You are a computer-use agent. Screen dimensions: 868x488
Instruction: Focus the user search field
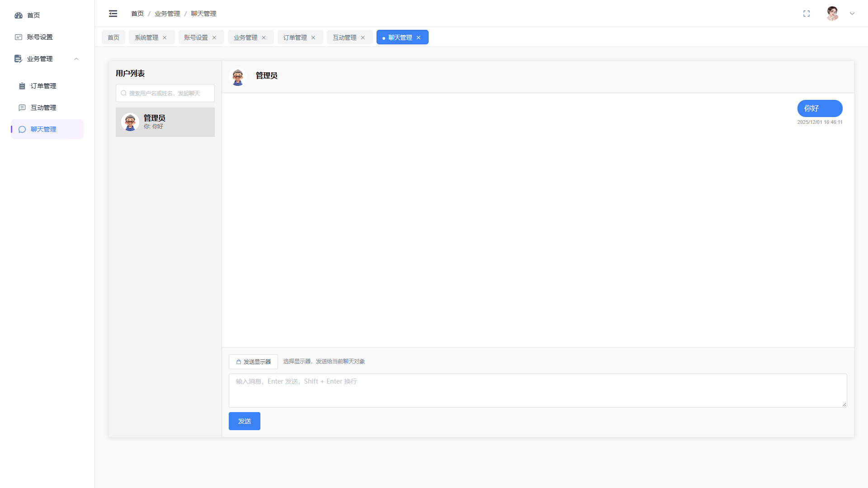165,93
